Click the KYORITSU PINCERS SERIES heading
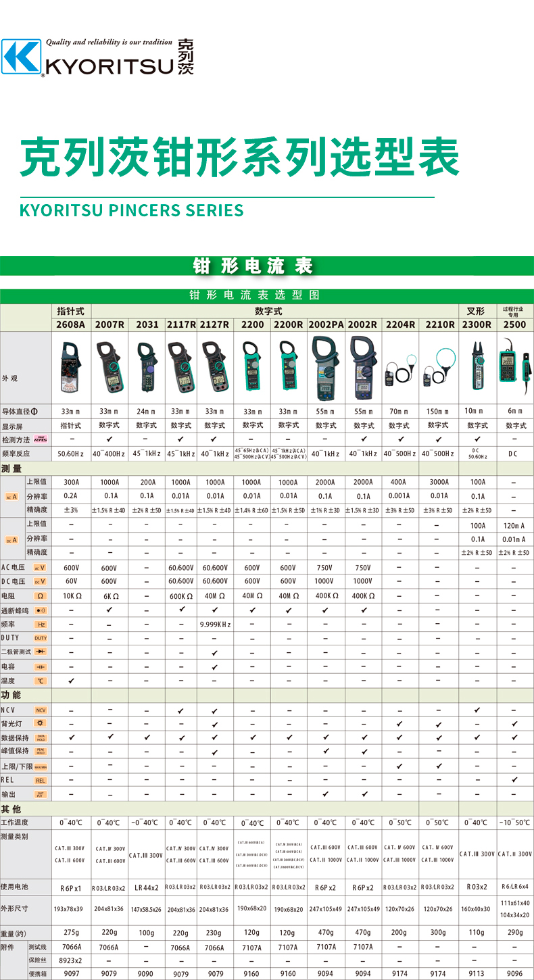The width and height of the screenshot is (534, 980). coord(132,210)
